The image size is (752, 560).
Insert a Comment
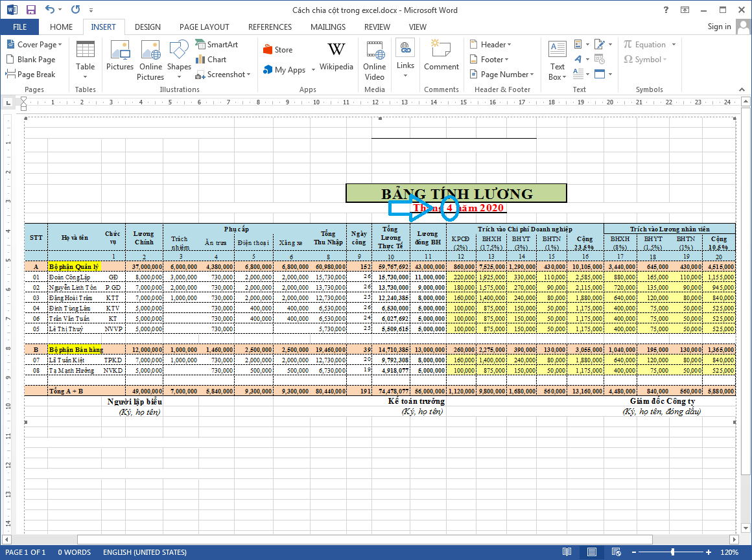441,56
